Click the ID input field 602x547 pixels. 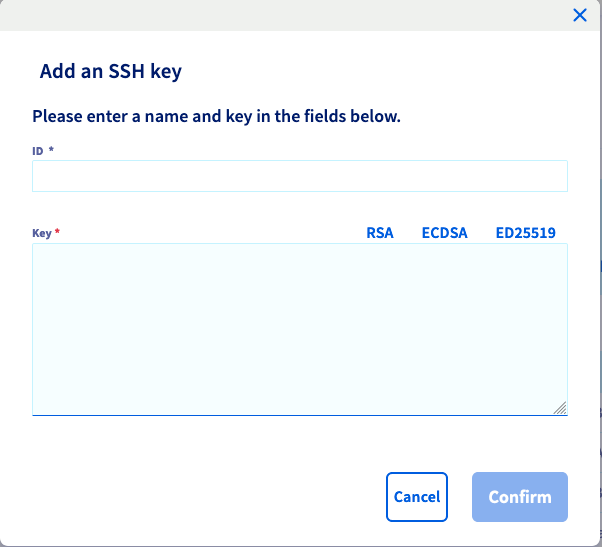click(x=300, y=176)
